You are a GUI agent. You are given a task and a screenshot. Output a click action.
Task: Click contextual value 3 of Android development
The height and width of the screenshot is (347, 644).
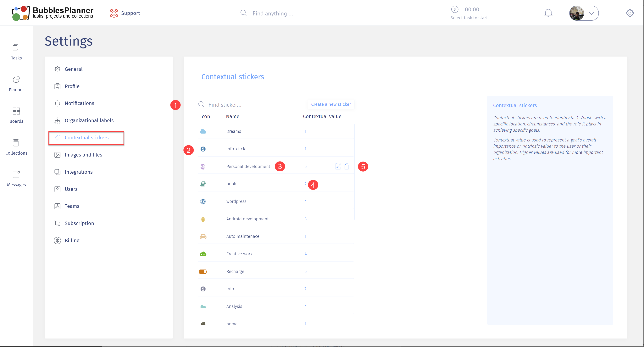305,219
